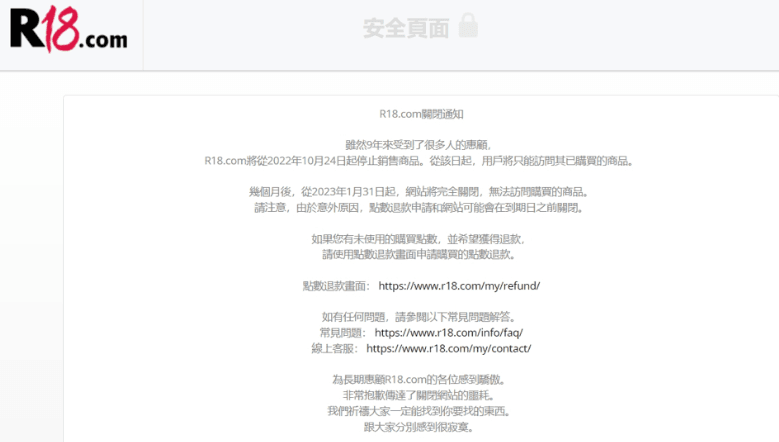Click the R18.com關閉通知 heading

tap(421, 114)
